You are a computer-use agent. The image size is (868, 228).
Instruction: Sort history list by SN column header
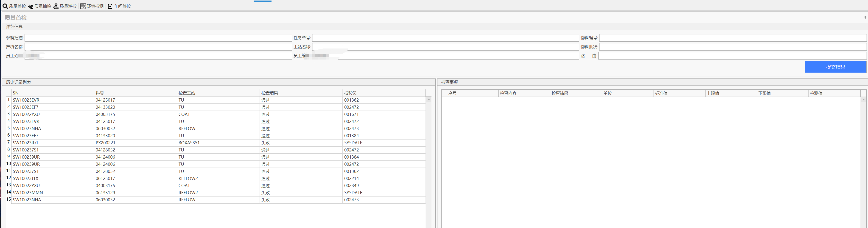pos(53,93)
